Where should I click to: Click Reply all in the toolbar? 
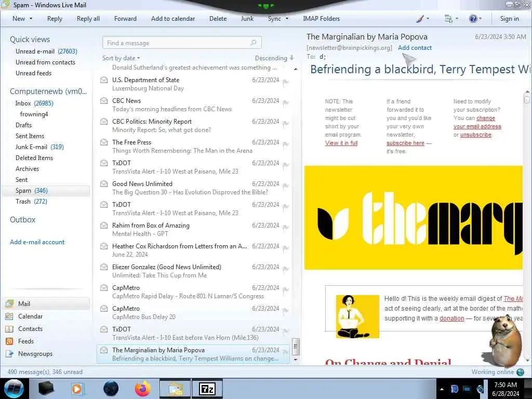[88, 19]
